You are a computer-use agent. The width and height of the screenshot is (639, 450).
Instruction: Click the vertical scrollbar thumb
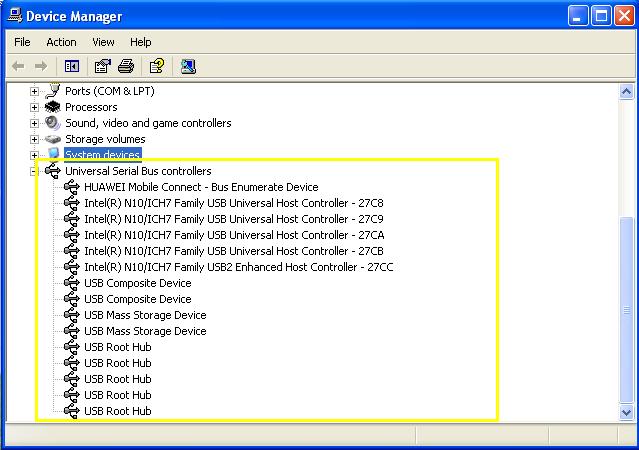click(626, 310)
